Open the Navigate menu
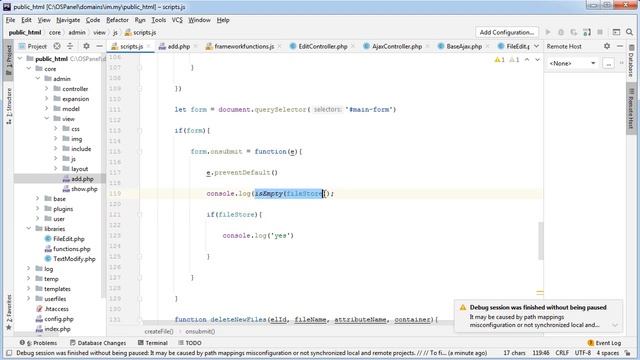Screen dimensions: 640x360 68,20
